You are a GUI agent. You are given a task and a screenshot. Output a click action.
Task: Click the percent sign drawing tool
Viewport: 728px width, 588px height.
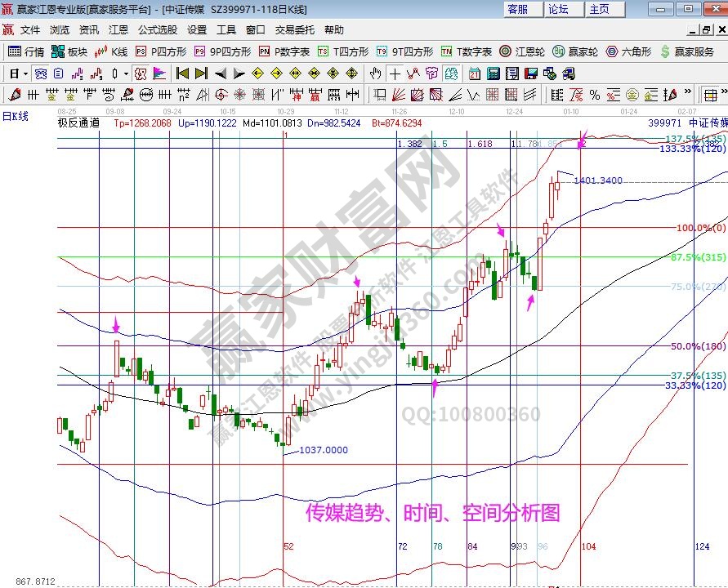click(594, 94)
